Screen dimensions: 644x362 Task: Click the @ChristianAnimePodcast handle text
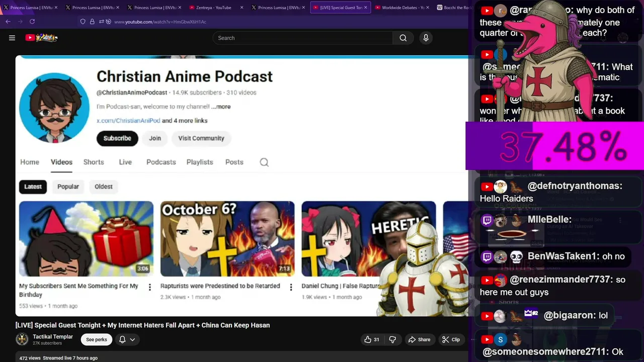(132, 93)
